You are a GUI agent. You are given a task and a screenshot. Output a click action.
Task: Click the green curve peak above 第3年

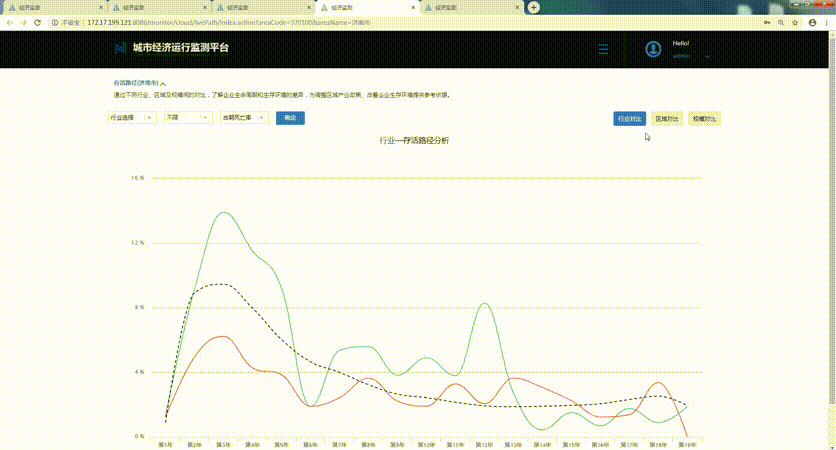pos(224,212)
